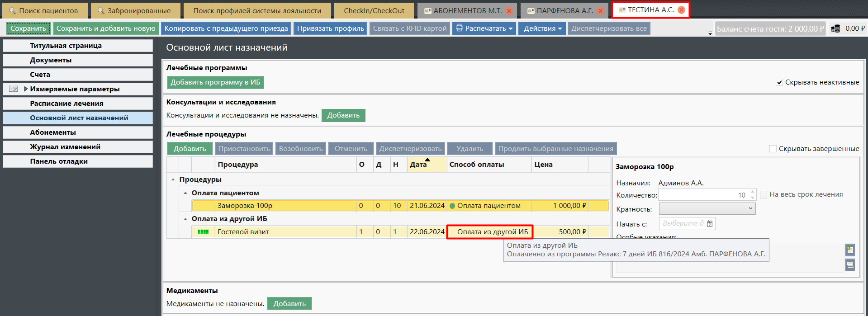The height and width of the screenshot is (316, 868).
Task: Check На весь срок лечения
Action: (764, 194)
